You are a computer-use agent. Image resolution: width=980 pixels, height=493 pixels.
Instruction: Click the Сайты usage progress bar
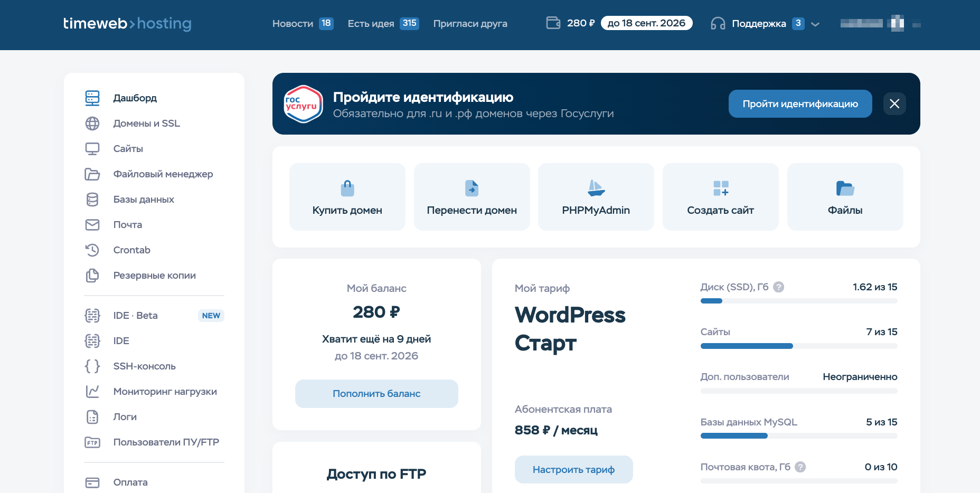(x=799, y=346)
